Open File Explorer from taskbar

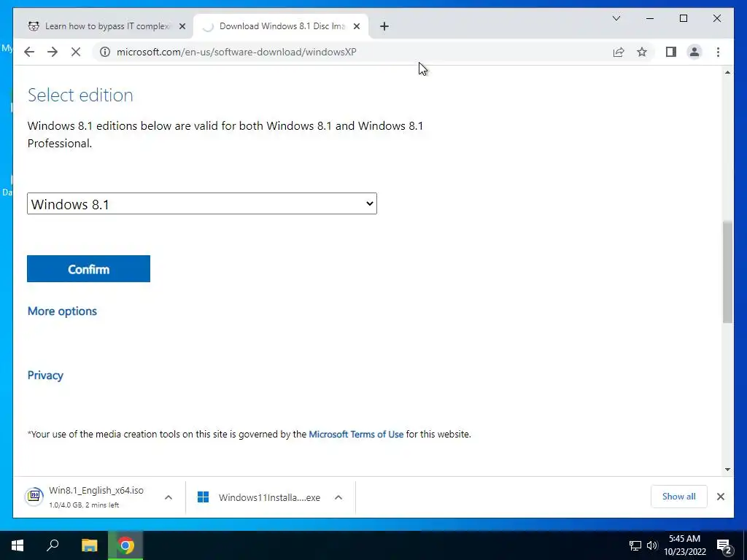(x=89, y=545)
